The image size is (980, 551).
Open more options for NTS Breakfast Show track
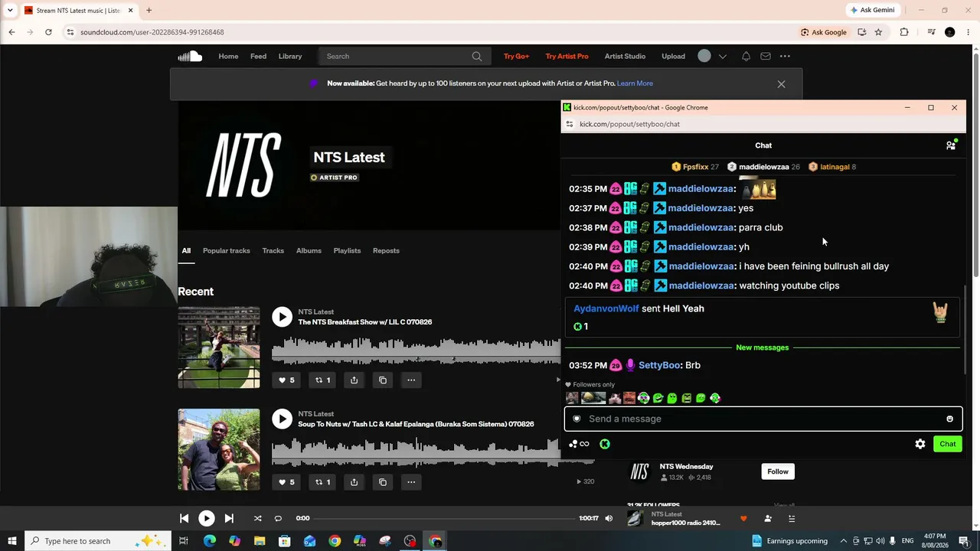click(x=411, y=380)
